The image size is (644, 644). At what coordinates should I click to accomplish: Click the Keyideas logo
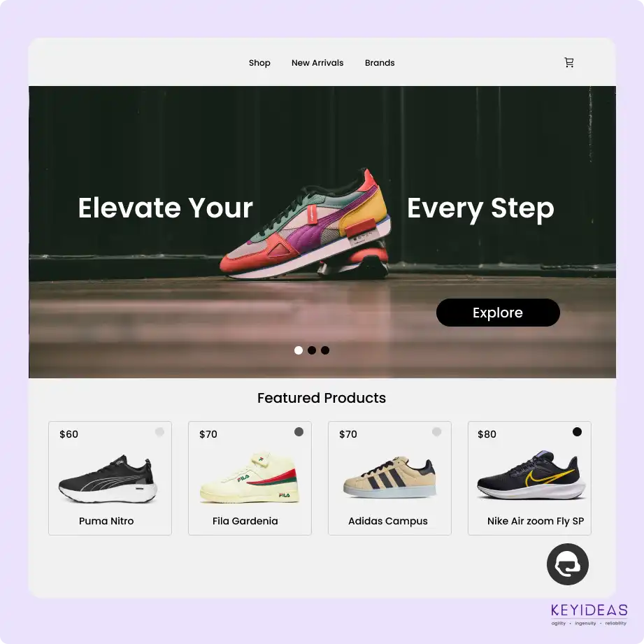point(589,615)
